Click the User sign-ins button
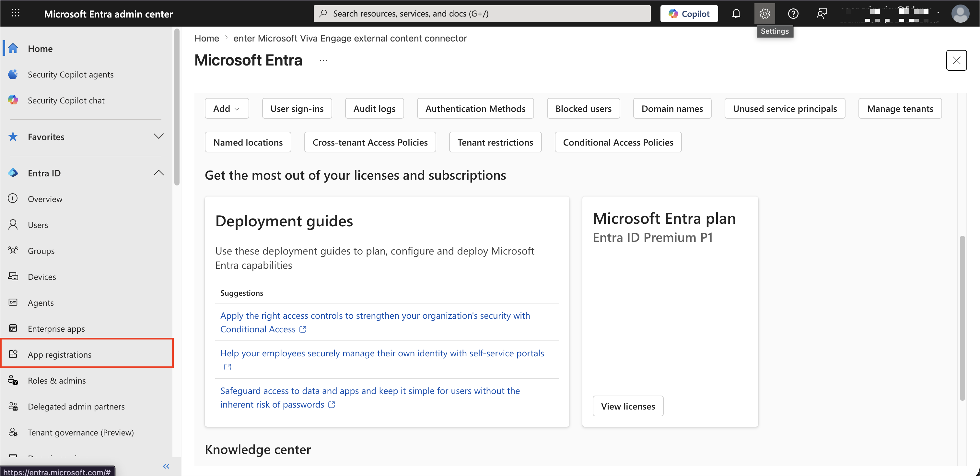 [x=297, y=108]
